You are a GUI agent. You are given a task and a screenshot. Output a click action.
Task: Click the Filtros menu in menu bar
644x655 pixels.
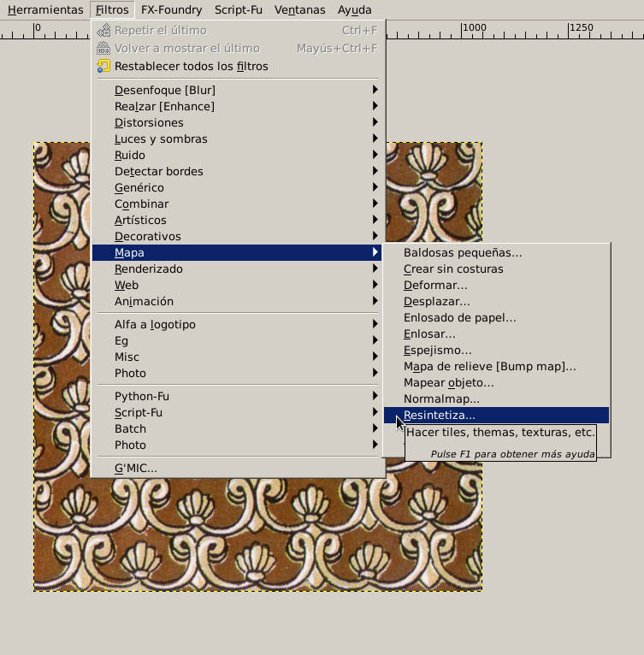tap(112, 9)
